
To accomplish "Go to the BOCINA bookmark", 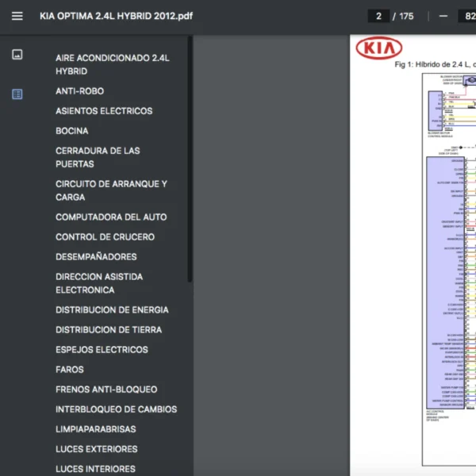I will 72,131.
